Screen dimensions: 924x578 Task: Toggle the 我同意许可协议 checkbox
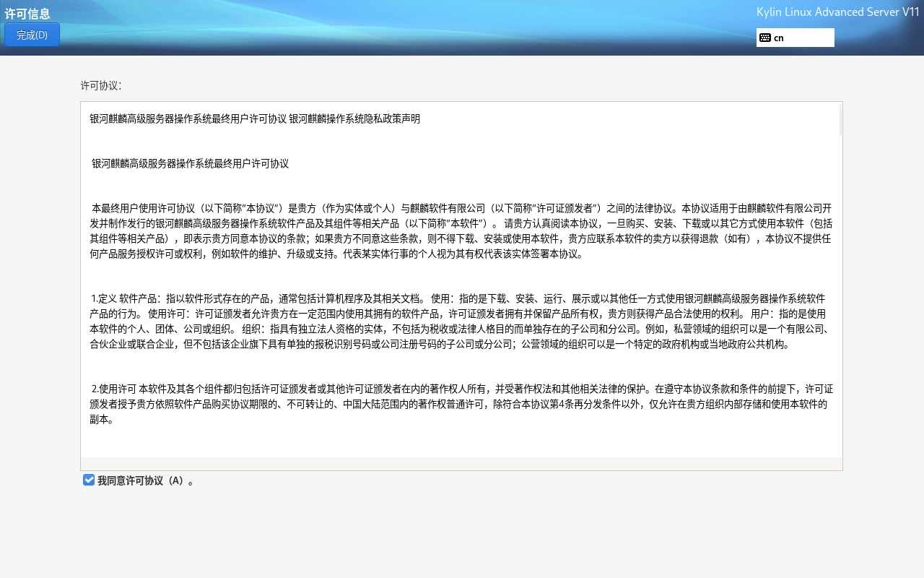tap(89, 480)
